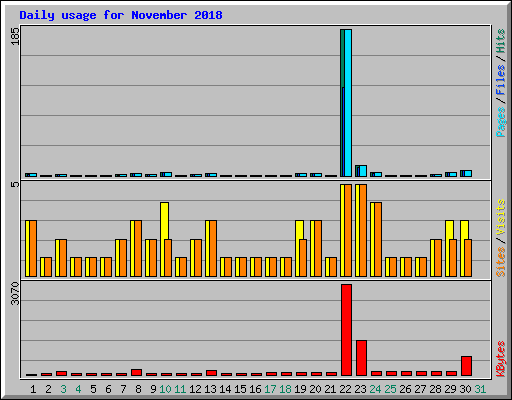The height and width of the screenshot is (400, 512).
Task: Click the 3070 KBytes axis value
Action: click(x=15, y=293)
